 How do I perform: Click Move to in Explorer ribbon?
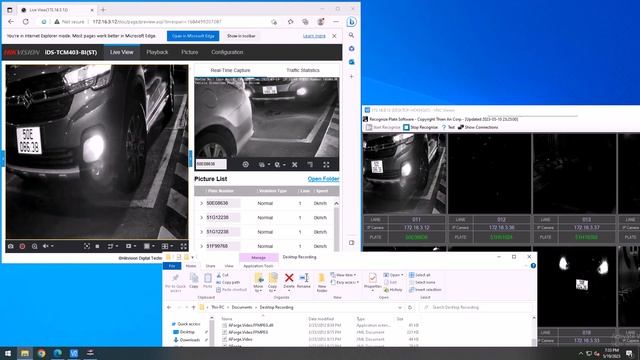pos(258,282)
